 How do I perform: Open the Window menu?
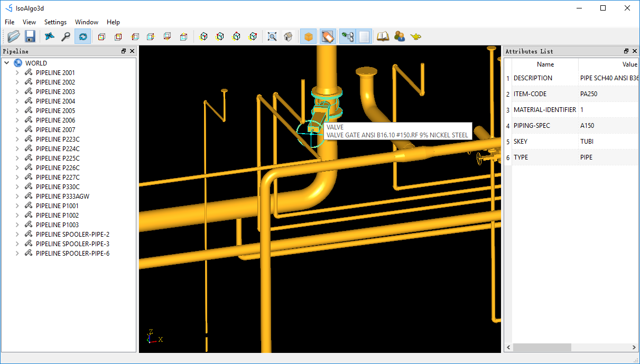coord(87,22)
